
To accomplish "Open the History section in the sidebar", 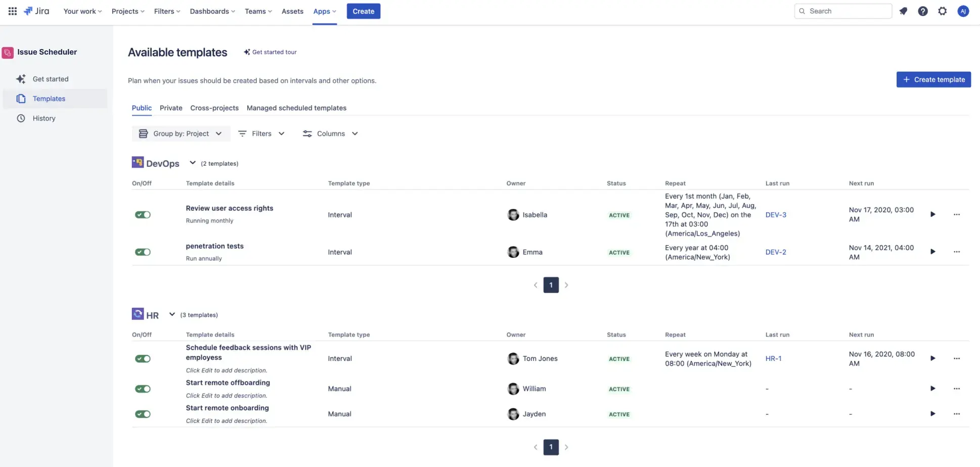I will (44, 118).
